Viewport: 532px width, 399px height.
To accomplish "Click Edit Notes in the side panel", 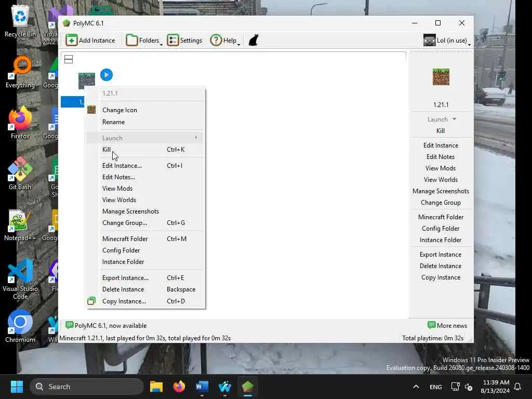I will [x=441, y=157].
